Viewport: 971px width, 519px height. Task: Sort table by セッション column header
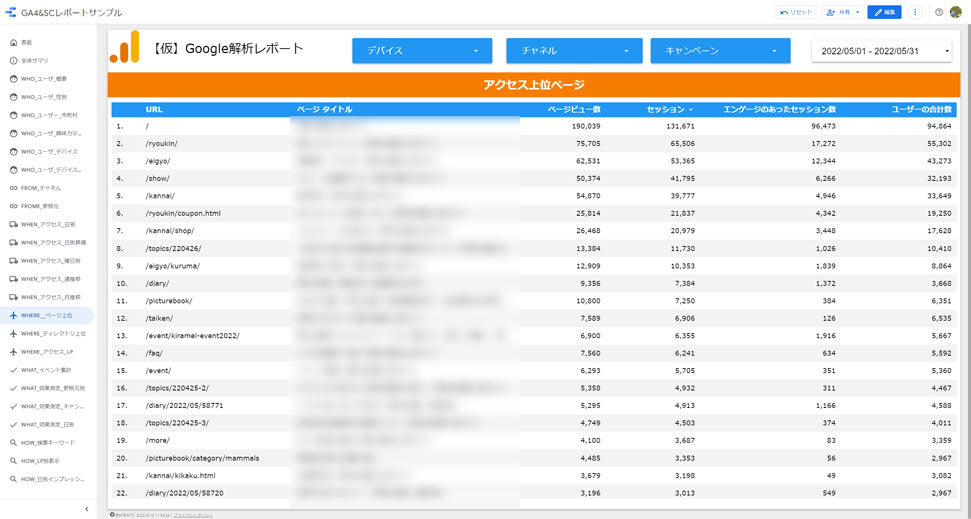667,109
